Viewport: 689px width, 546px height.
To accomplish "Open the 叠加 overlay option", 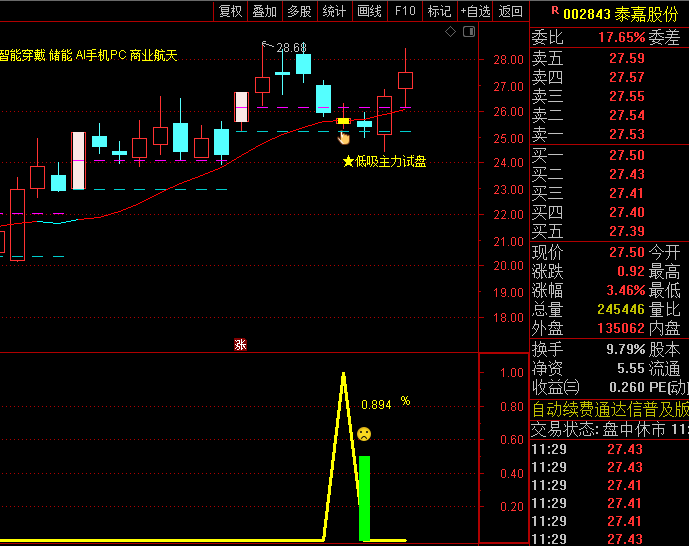I will (x=265, y=11).
